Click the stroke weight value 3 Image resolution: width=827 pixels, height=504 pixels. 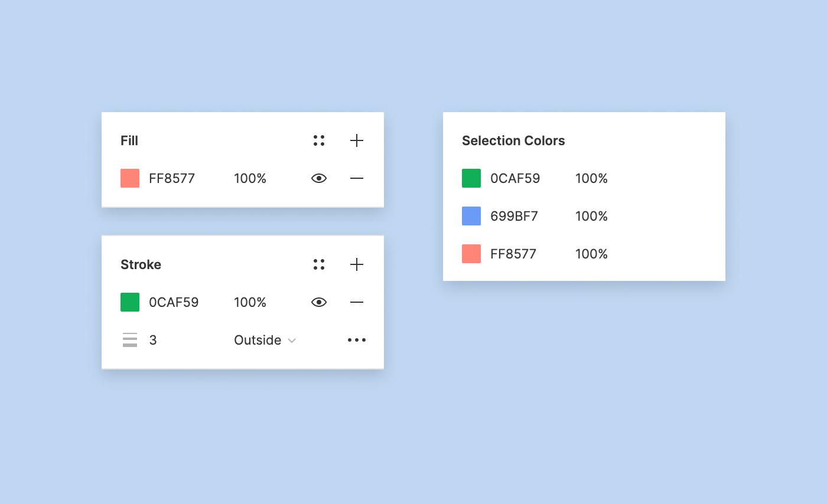[x=153, y=340]
